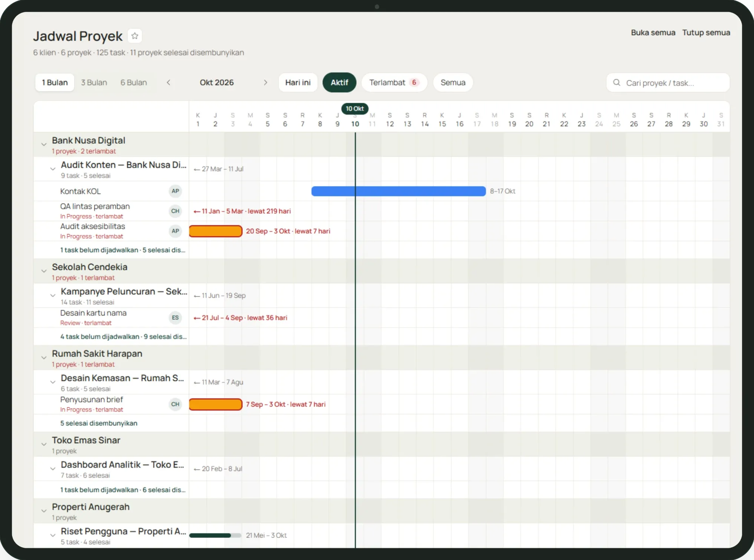Jump to today with Hari ini
Viewport: 754px width, 560px height.
click(x=298, y=83)
